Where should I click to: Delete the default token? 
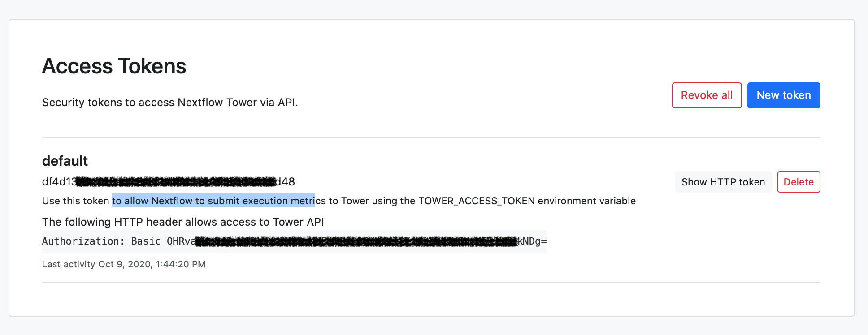[799, 182]
